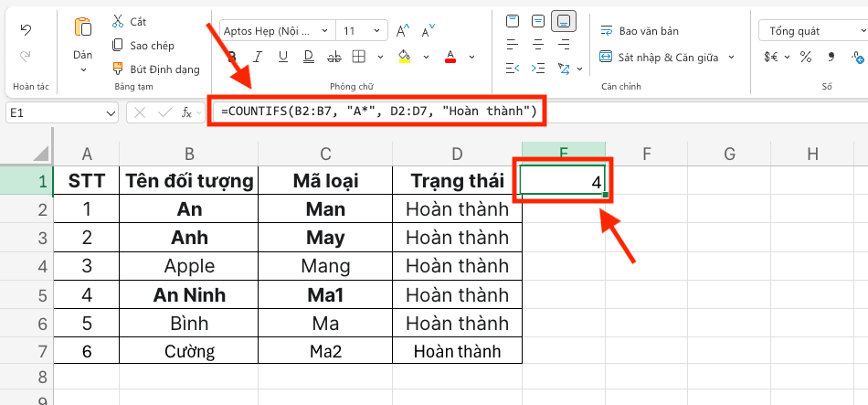Cut selection with Cắt

(x=129, y=22)
